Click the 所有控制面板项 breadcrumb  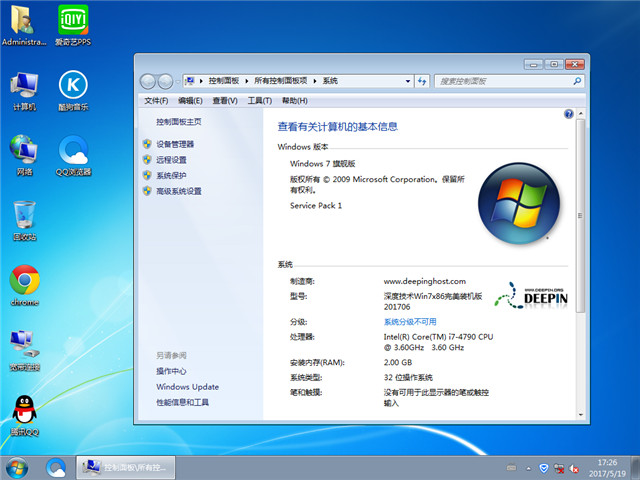[x=280, y=81]
